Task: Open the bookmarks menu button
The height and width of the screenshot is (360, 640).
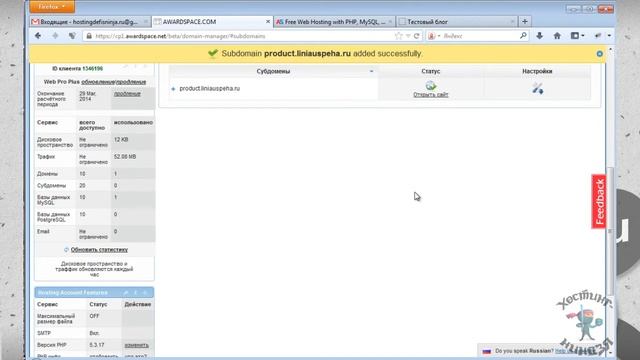Action: 577,36
